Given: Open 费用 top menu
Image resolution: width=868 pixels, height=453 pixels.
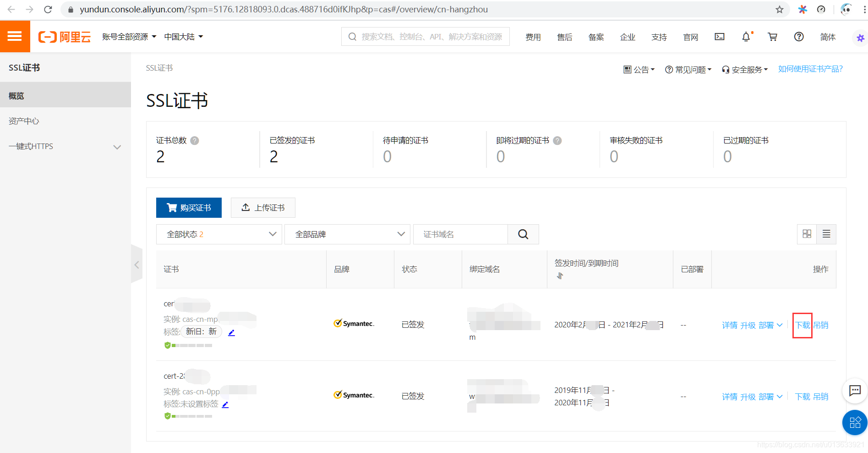Looking at the screenshot, I should [x=533, y=37].
